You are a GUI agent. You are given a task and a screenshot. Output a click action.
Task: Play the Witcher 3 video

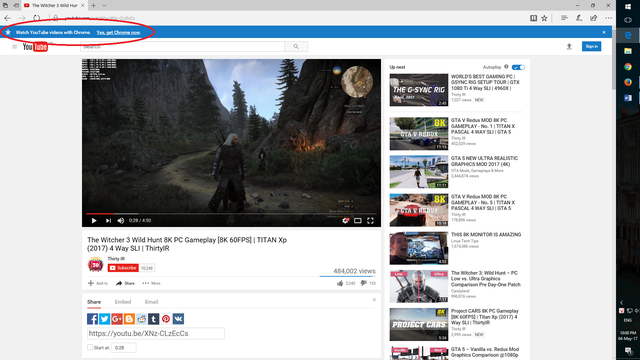[94, 220]
